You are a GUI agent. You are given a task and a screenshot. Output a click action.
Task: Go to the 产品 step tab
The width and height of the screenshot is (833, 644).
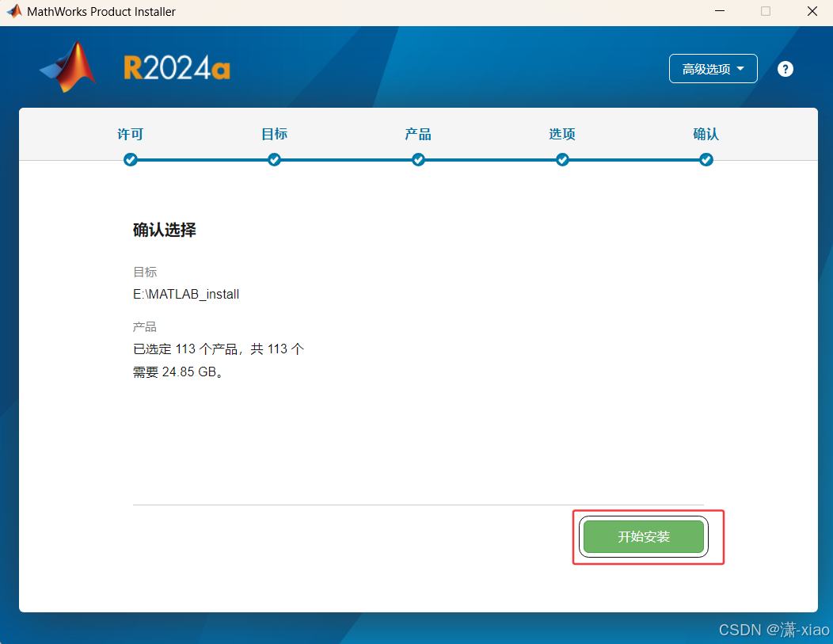(x=418, y=134)
